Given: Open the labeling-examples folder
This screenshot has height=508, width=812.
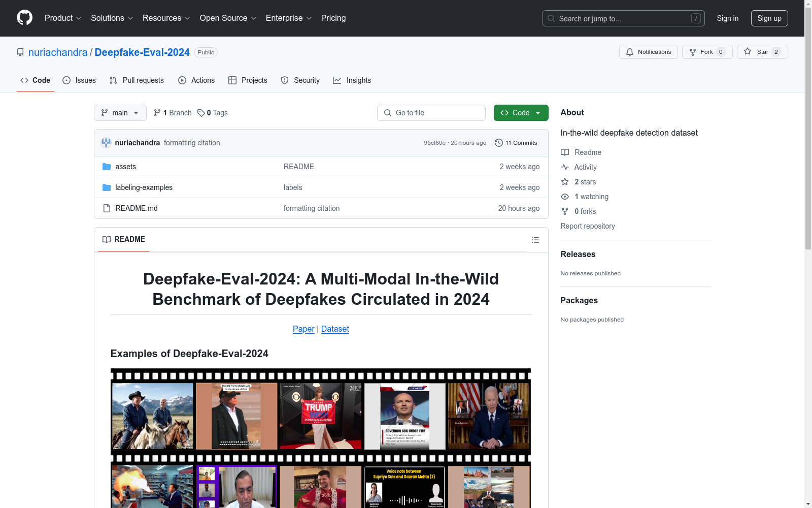Looking at the screenshot, I should pyautogui.click(x=144, y=187).
